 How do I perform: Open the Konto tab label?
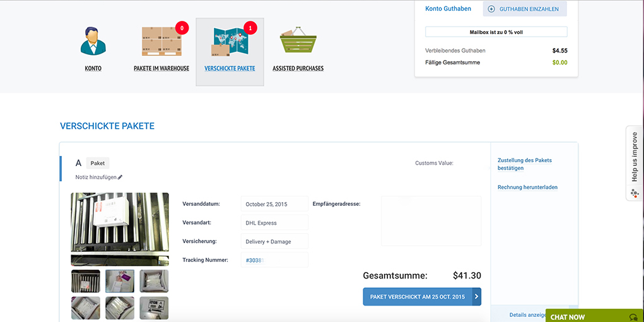93,69
